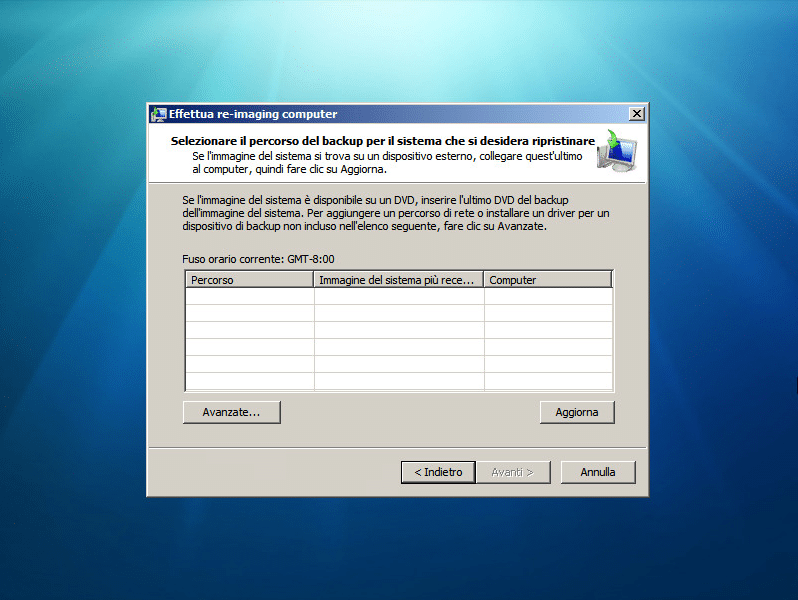Screen dimensions: 798x600
Task: Go back with the Indietro button
Action: pos(438,472)
